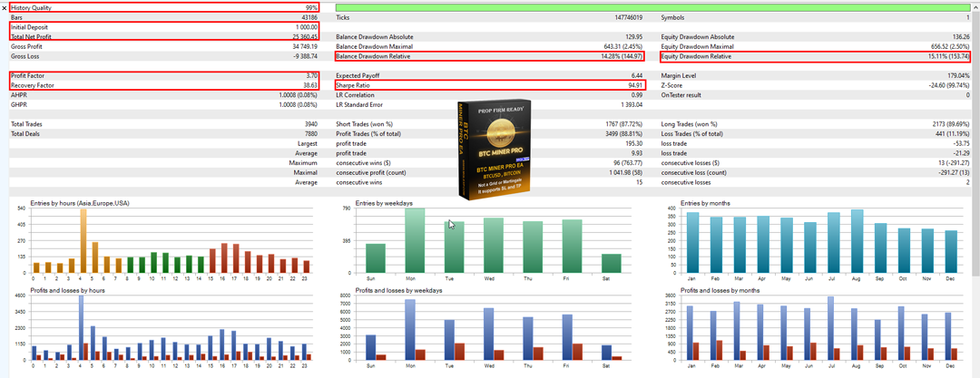Click the tallest orange bar in Entries by hours

[x=83, y=240]
